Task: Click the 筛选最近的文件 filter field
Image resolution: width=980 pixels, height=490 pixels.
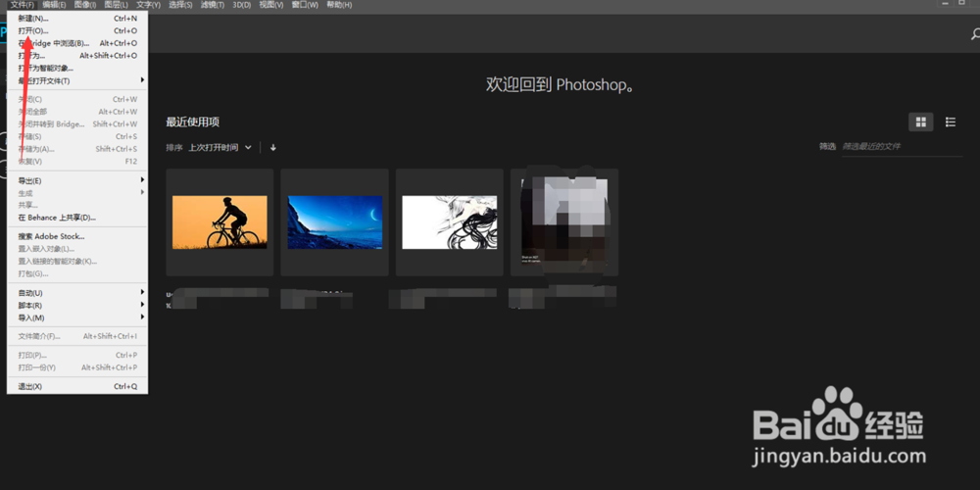Action: click(x=902, y=146)
